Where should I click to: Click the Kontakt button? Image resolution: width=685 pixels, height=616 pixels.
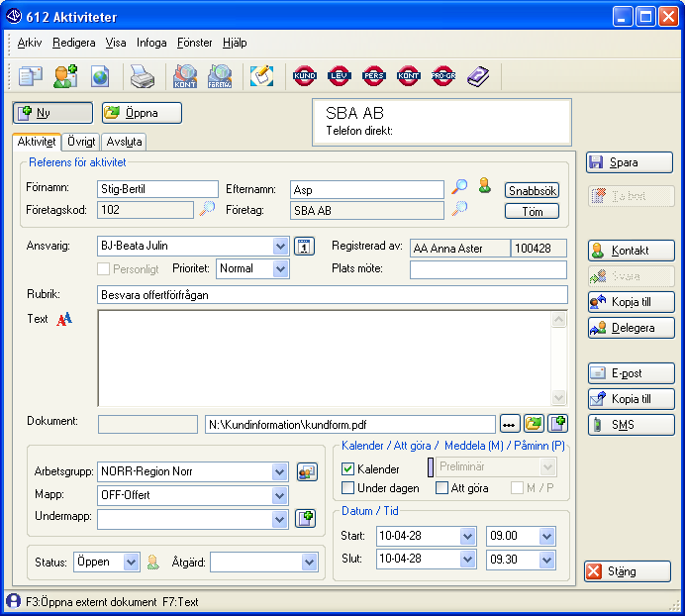(x=632, y=251)
